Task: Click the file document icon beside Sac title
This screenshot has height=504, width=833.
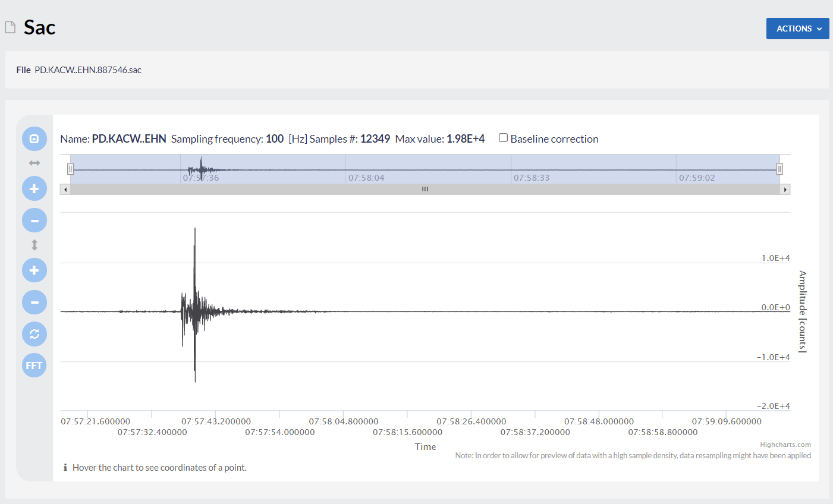Action: 10,27
